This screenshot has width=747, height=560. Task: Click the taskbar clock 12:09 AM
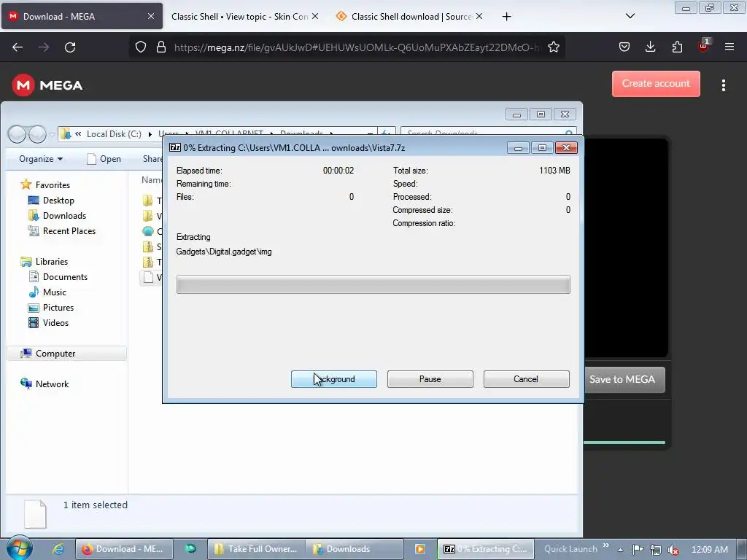pos(709,550)
